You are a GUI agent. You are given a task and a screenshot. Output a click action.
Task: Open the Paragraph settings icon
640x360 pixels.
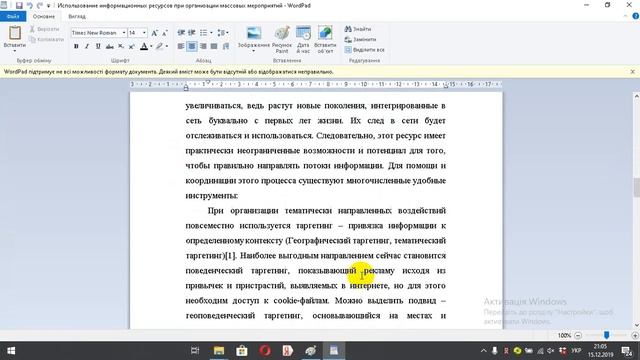pos(226,47)
